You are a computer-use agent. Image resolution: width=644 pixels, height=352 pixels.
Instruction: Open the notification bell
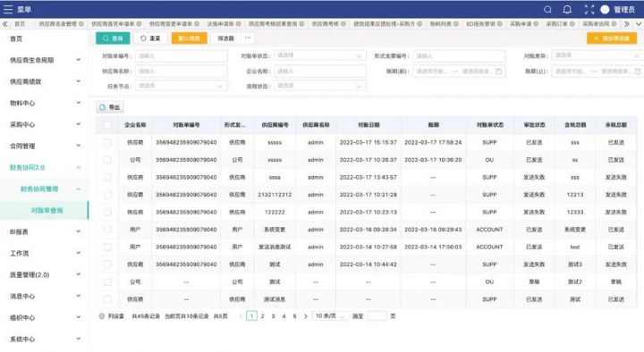click(567, 10)
